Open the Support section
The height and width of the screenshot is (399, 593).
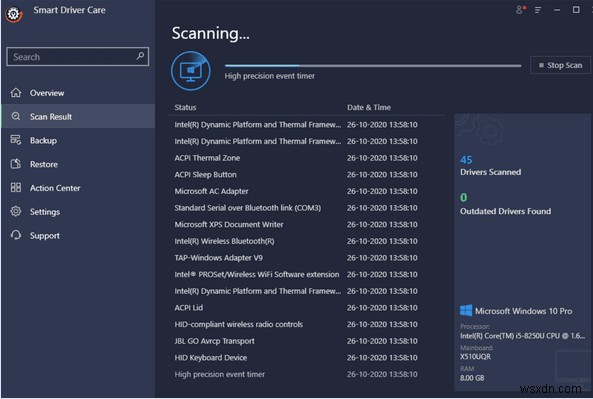tap(78, 236)
